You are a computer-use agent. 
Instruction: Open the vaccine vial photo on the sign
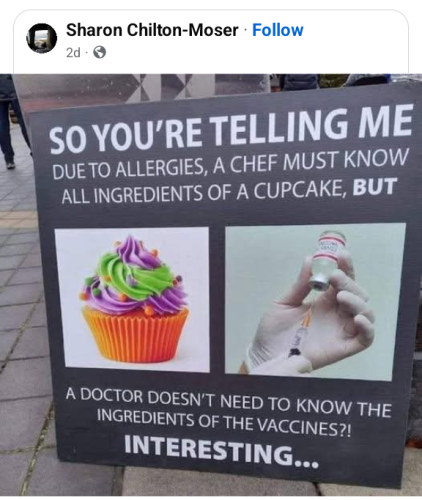315,302
